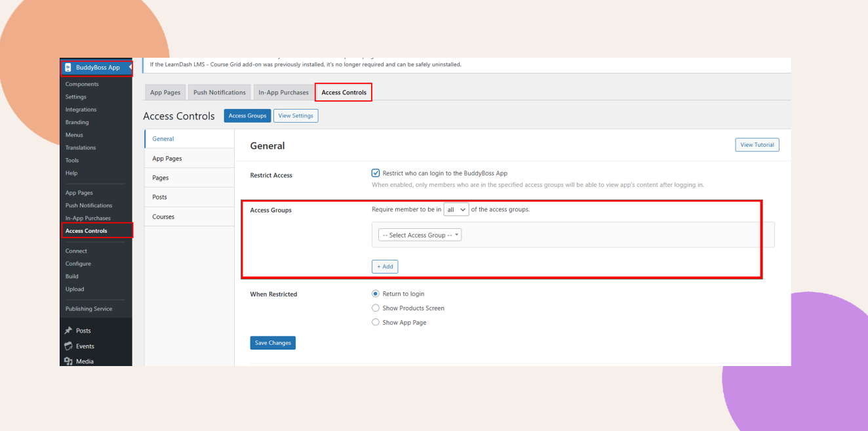Open Branding in the sidebar
Image resolution: width=868 pixels, height=431 pixels.
pos(77,122)
